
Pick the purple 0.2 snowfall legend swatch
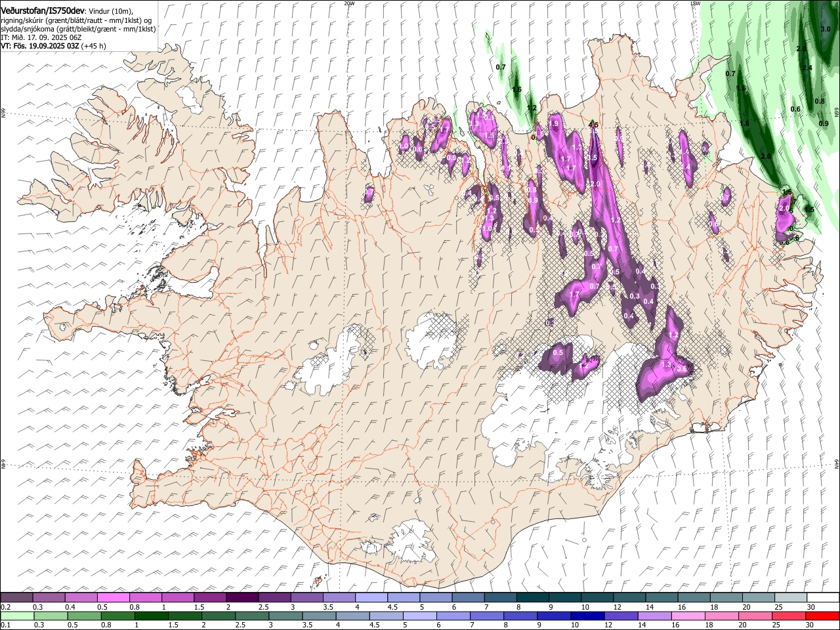[16, 597]
